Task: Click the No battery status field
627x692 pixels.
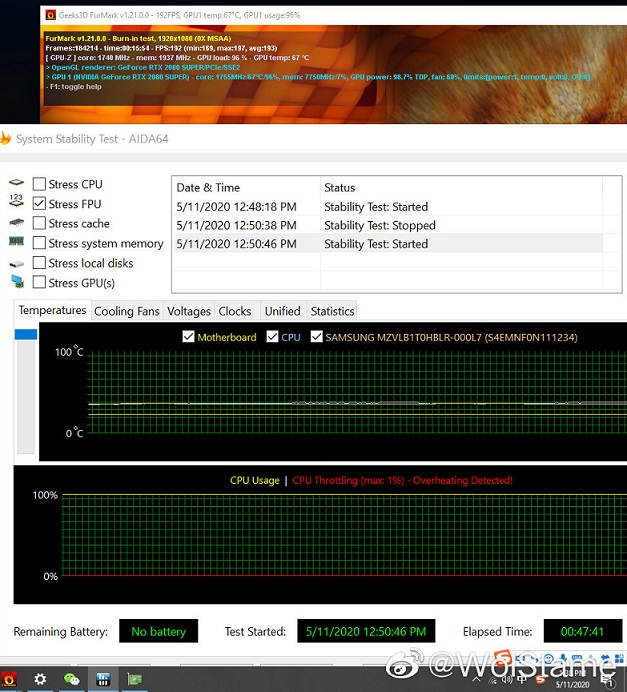Action: point(158,632)
